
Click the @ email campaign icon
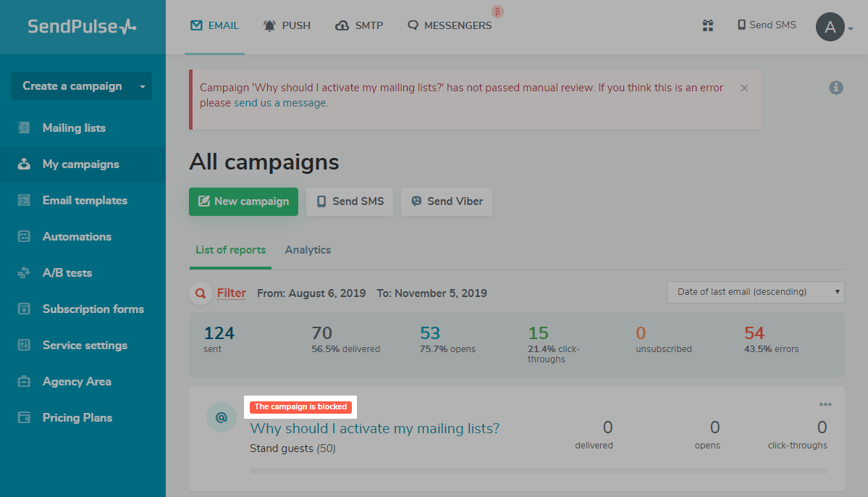[222, 417]
